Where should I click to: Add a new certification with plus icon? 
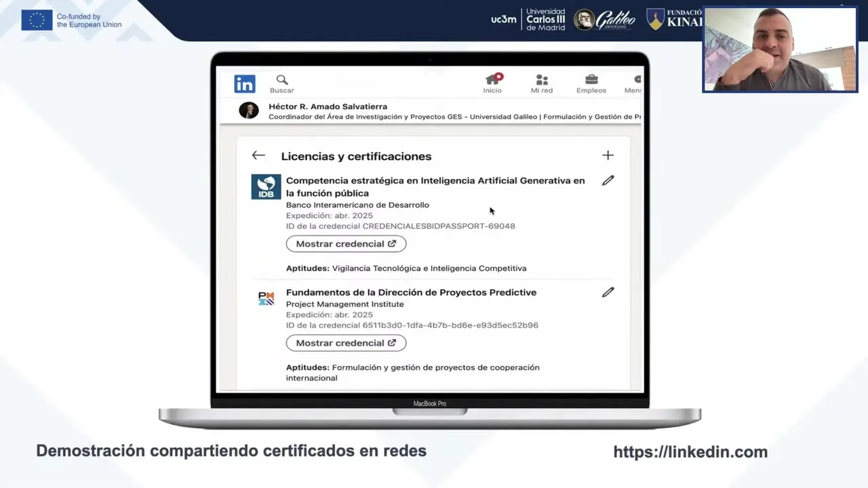point(608,155)
